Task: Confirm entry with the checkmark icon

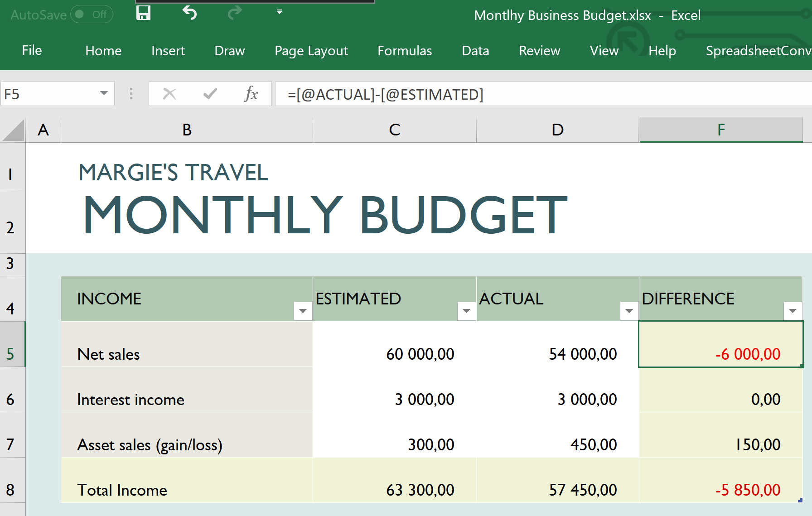Action: [x=210, y=94]
